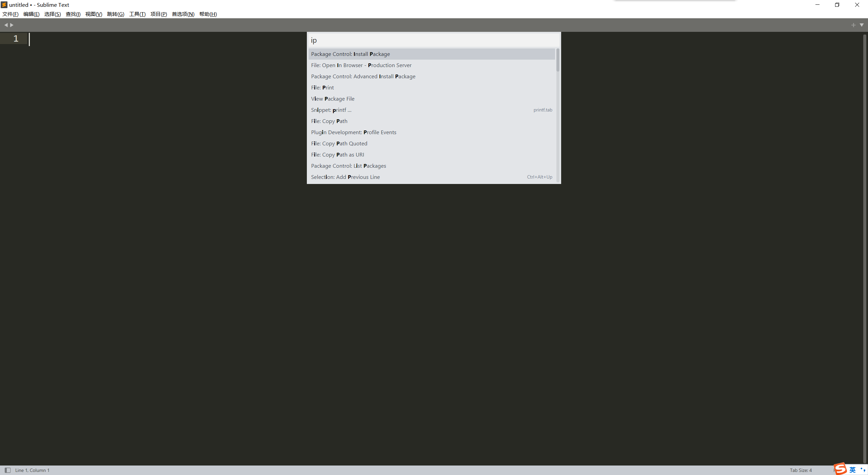Image resolution: width=868 pixels, height=475 pixels.
Task: Open the Tab Size: 4 selector
Action: [801, 470]
